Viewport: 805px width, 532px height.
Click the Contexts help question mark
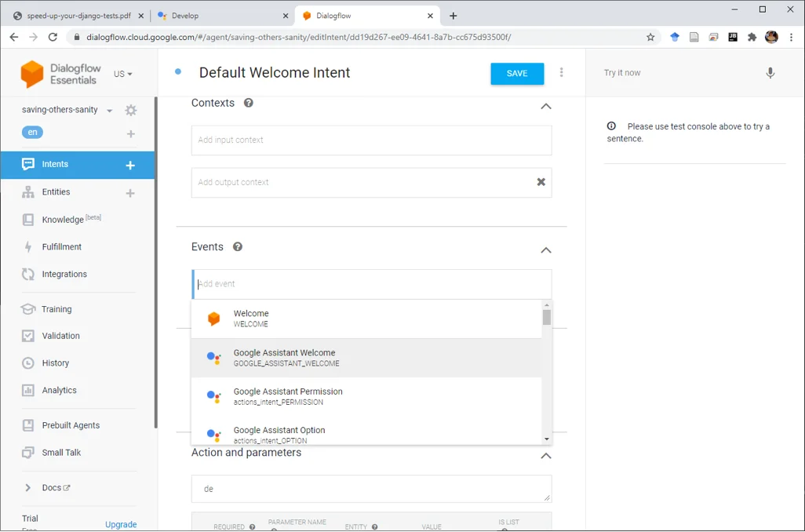click(x=249, y=103)
